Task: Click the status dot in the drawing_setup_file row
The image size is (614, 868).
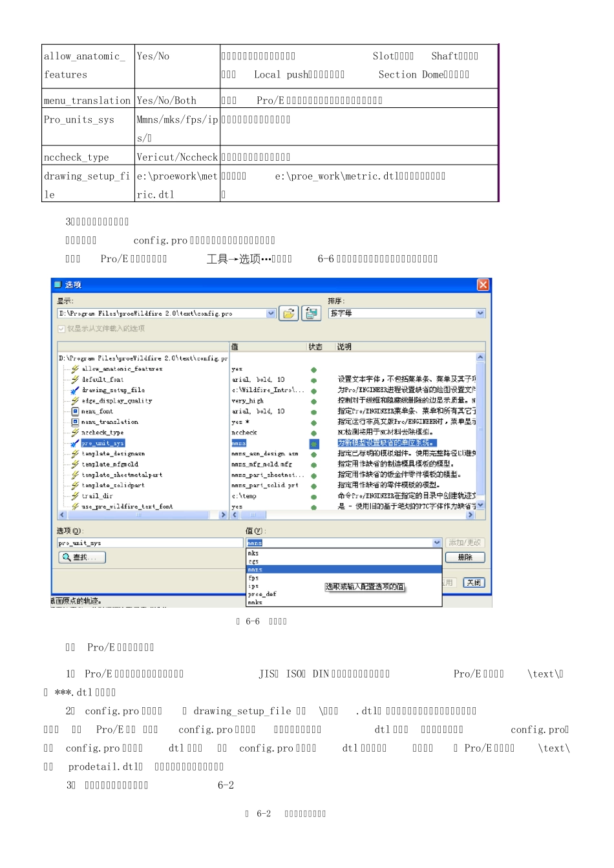Action: coord(314,391)
